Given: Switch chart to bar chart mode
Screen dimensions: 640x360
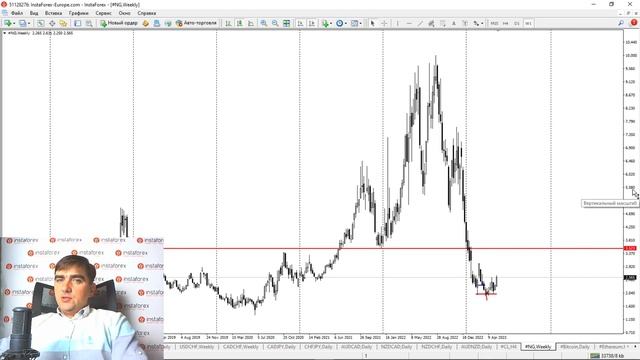Looking at the screenshot, I should coord(228,23).
